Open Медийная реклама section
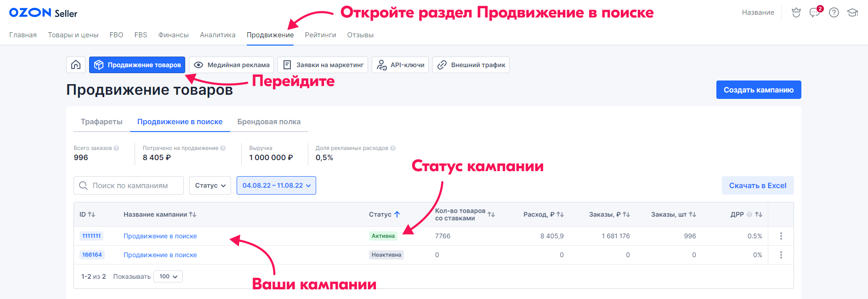The width and height of the screenshot is (868, 299). [232, 65]
